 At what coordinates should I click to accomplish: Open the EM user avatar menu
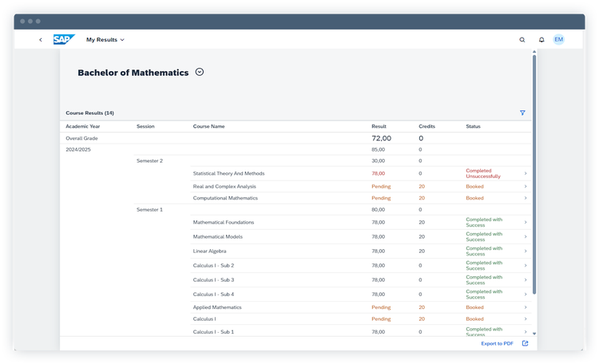pos(558,39)
